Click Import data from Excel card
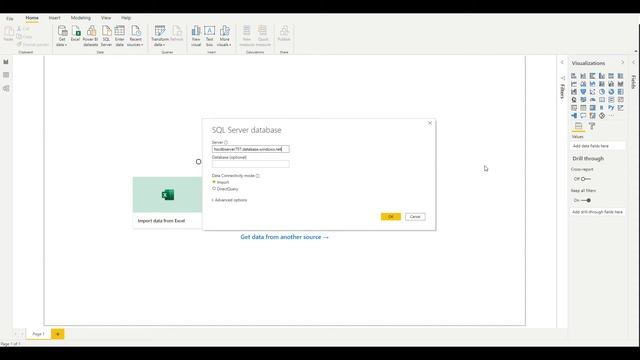 [167, 202]
